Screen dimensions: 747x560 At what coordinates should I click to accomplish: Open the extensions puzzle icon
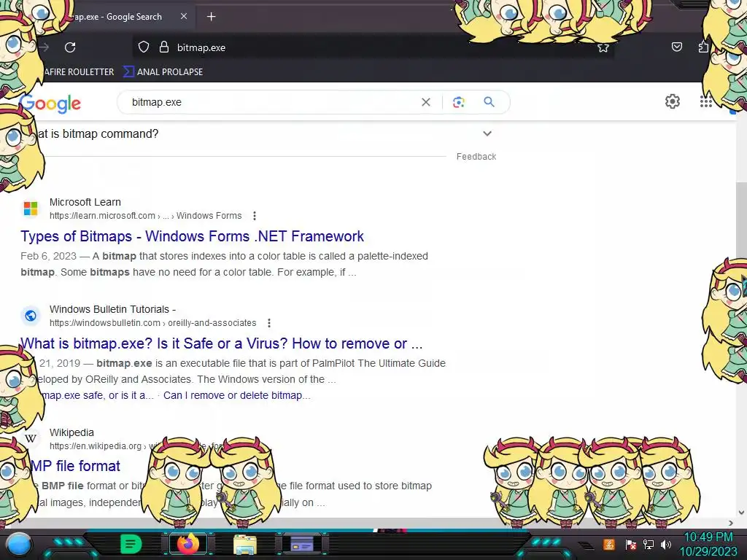(x=703, y=47)
